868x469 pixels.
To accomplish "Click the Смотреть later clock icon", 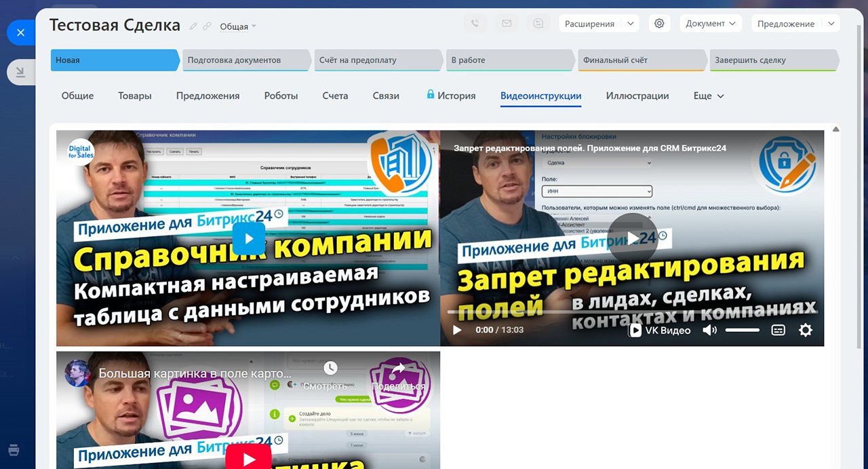I will (330, 368).
